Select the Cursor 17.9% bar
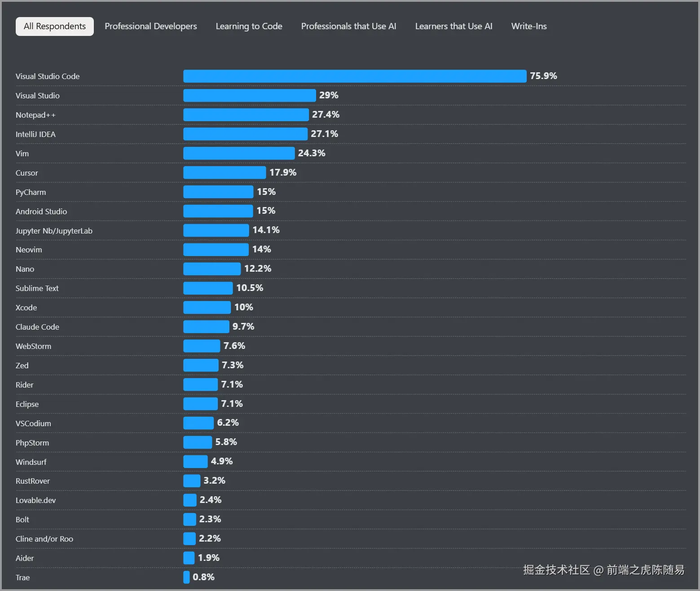This screenshot has height=591, width=700. [x=225, y=173]
